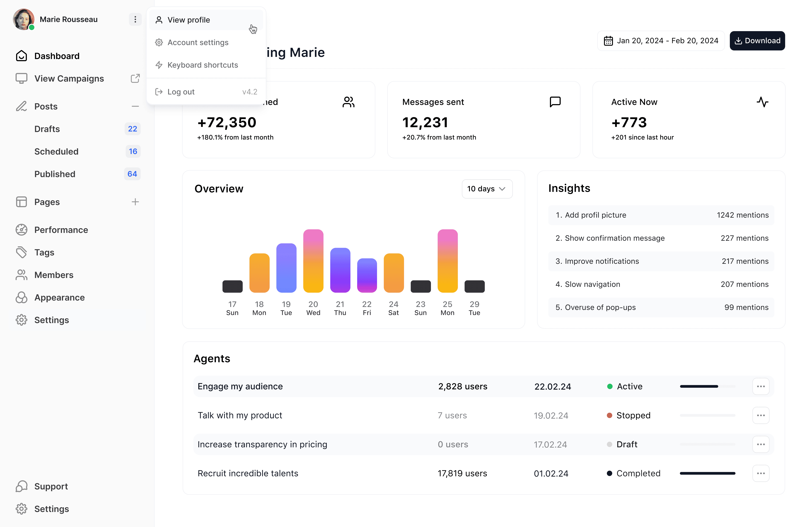This screenshot has height=527, width=812.
Task: Open external link icon for View Campaigns
Action: (135, 78)
